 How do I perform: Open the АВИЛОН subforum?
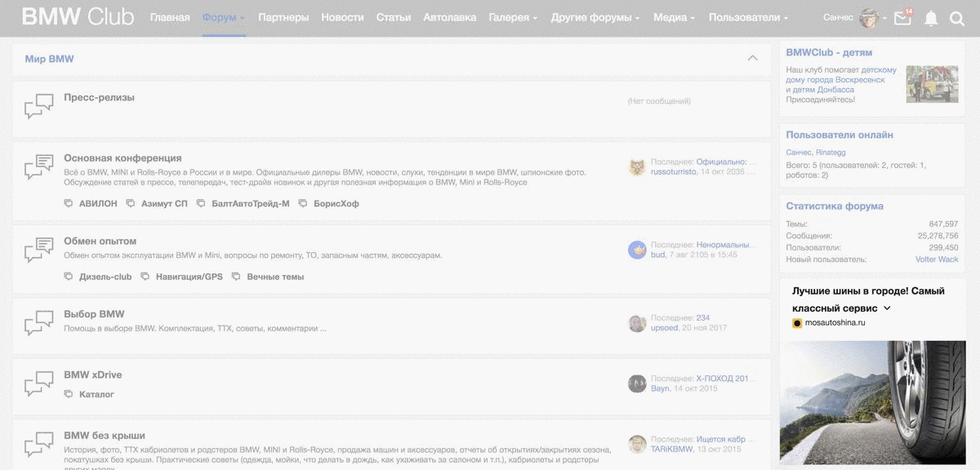[x=98, y=203]
